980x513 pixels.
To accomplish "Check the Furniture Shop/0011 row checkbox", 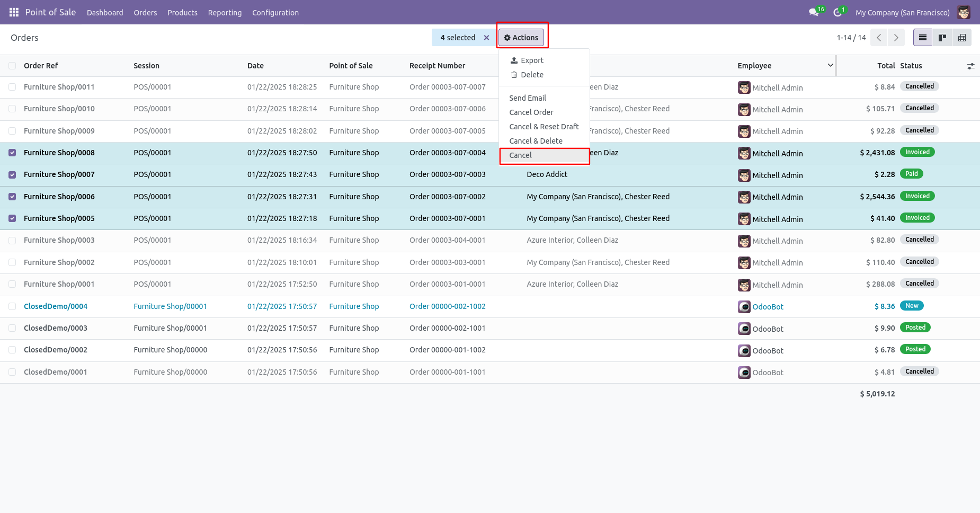I will 12,87.
